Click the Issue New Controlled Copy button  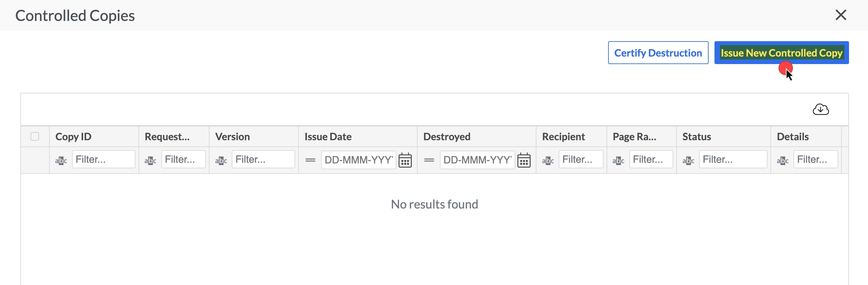781,53
